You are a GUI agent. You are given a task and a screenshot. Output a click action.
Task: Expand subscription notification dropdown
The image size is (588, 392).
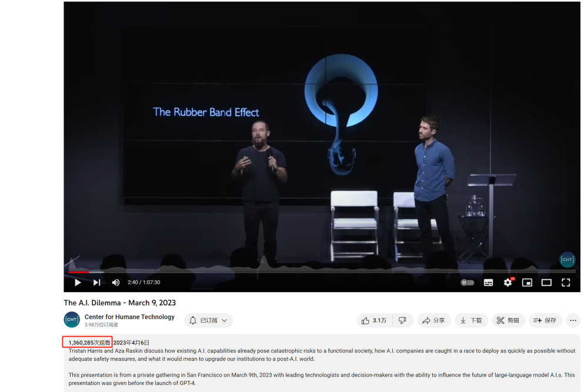209,320
